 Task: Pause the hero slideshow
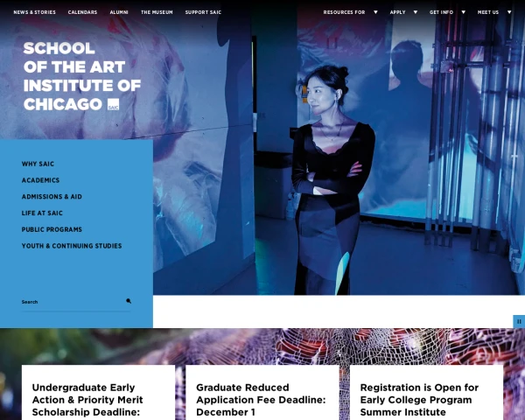[x=519, y=321]
